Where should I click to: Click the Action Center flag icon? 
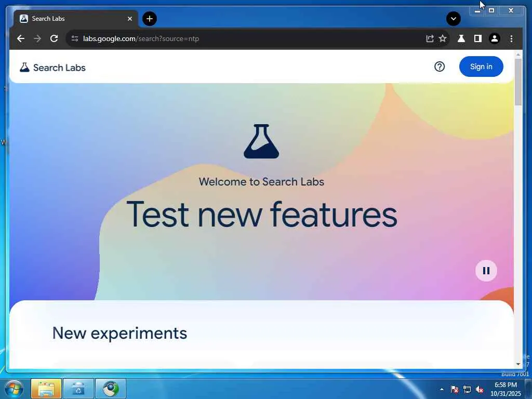(455, 389)
